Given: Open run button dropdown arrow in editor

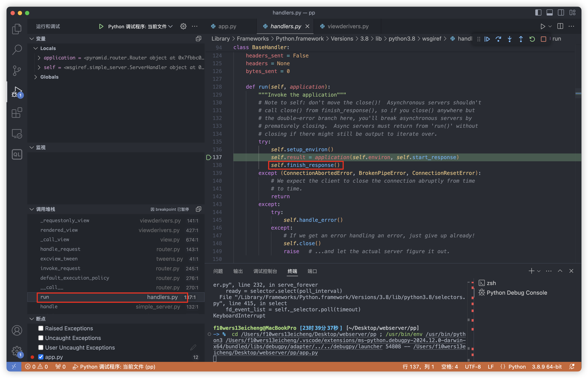Looking at the screenshot, I should [550, 26].
